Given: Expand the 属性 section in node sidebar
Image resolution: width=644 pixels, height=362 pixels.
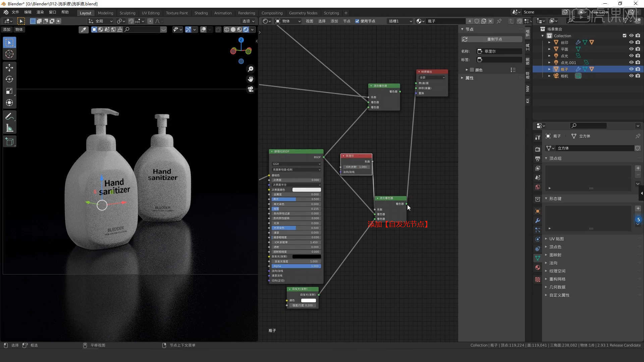Looking at the screenshot, I should click(469, 78).
